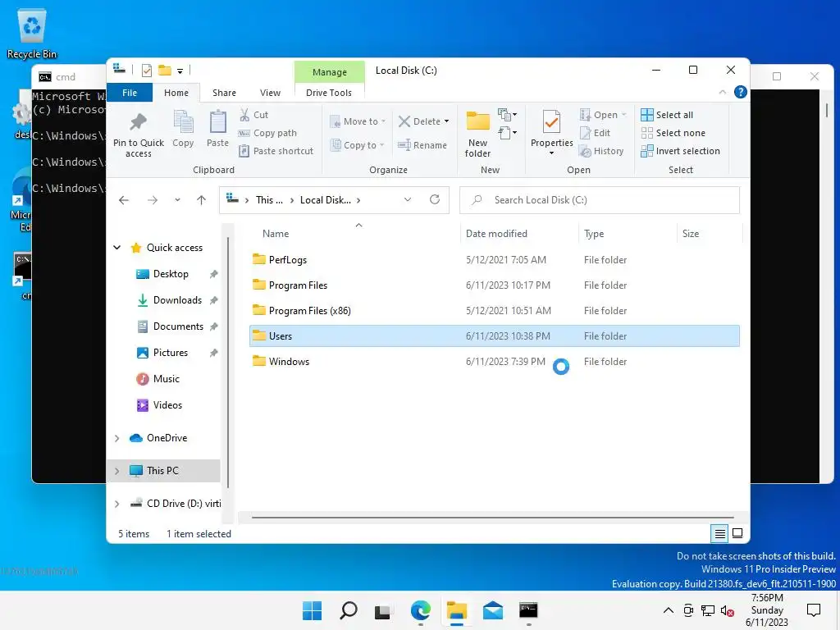Collapse Quick access tree node
Viewport: 840px width, 630px height.
click(x=116, y=248)
